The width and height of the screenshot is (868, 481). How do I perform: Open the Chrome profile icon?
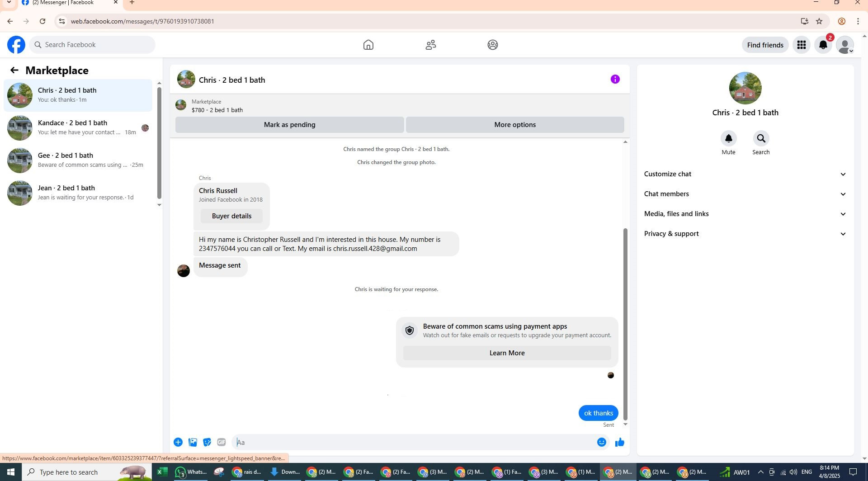(842, 21)
